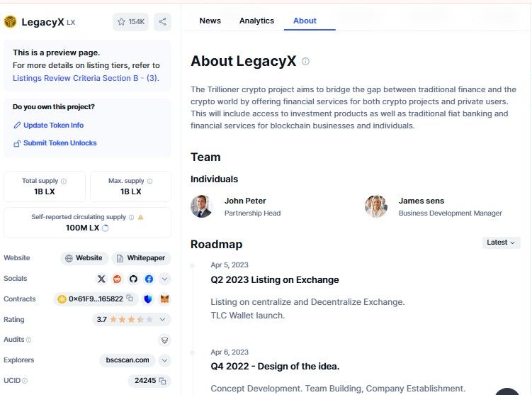Screen dimensions: 532x395
Task: Expand more socials chevron
Action: pyautogui.click(x=164, y=279)
